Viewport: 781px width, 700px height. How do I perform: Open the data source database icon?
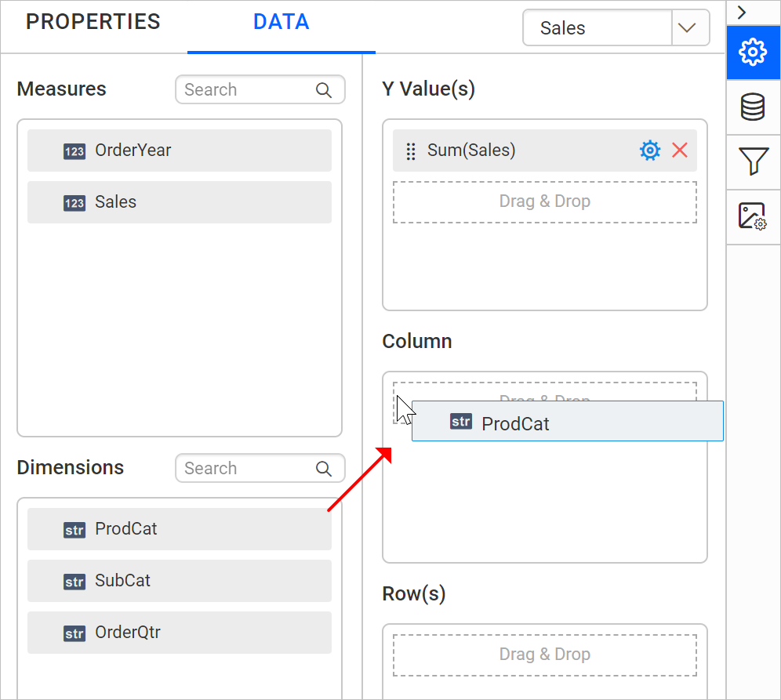753,107
